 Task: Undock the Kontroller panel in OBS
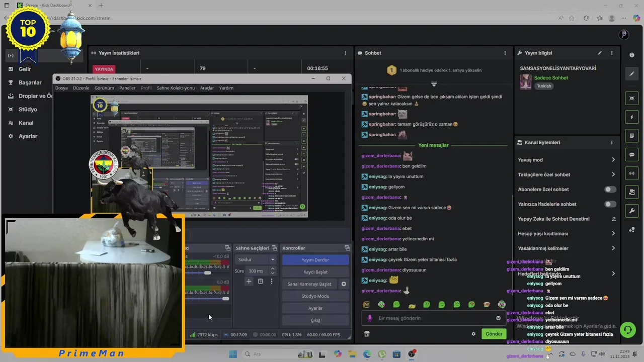point(347,248)
